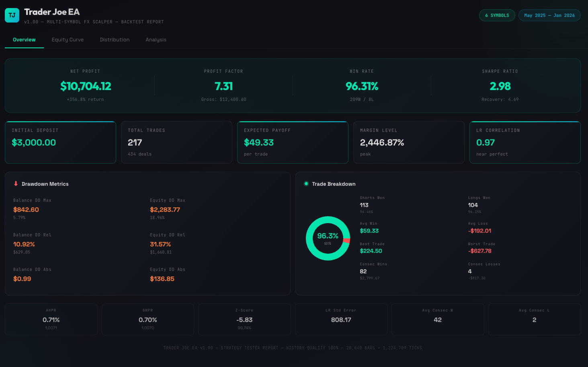Click the AHPR value 0.71%
The width and height of the screenshot is (588, 367).
tap(51, 320)
